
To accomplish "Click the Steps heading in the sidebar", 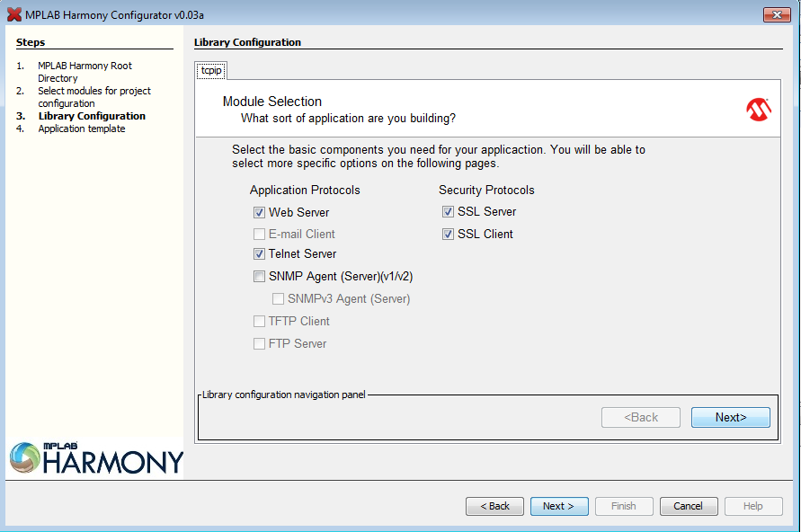I will click(31, 42).
